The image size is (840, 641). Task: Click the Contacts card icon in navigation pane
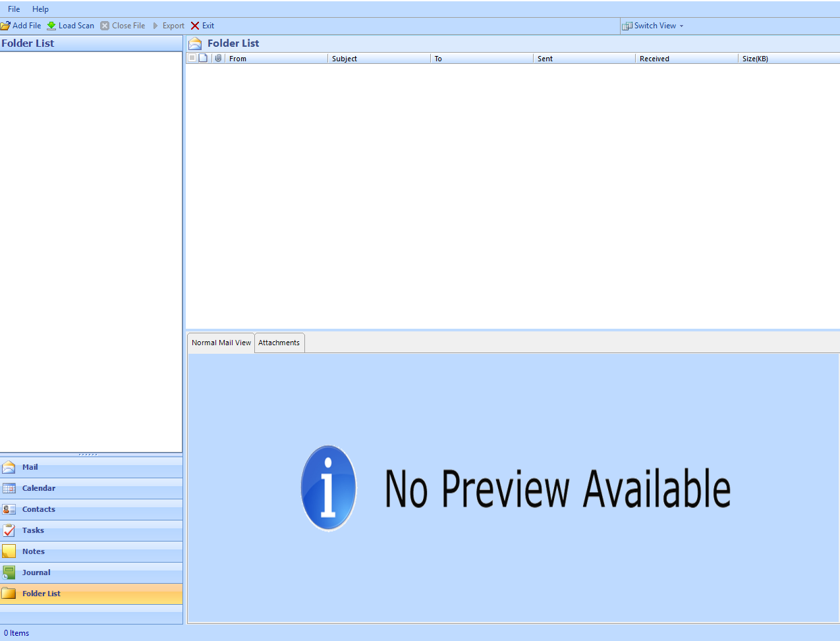pos(9,509)
